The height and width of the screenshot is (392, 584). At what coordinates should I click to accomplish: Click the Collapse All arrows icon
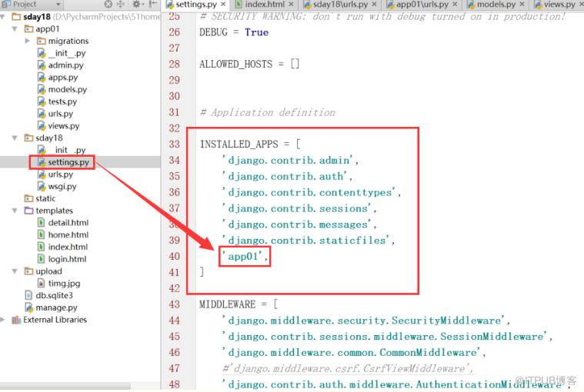pyautogui.click(x=121, y=5)
